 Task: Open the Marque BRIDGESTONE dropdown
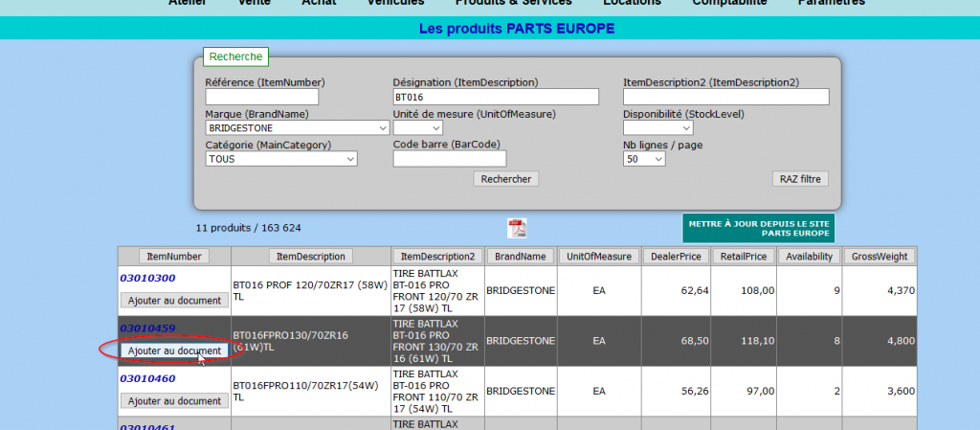pos(298,128)
